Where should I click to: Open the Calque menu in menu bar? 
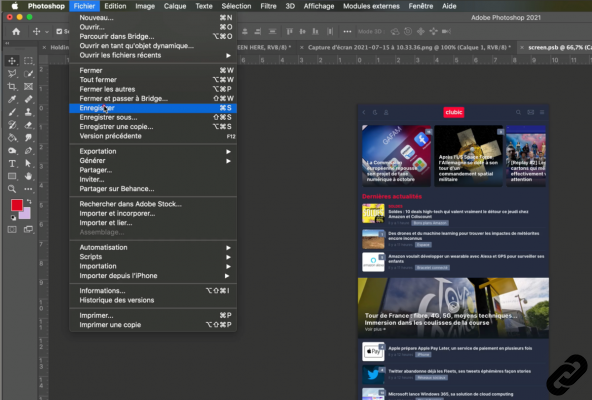(x=175, y=6)
